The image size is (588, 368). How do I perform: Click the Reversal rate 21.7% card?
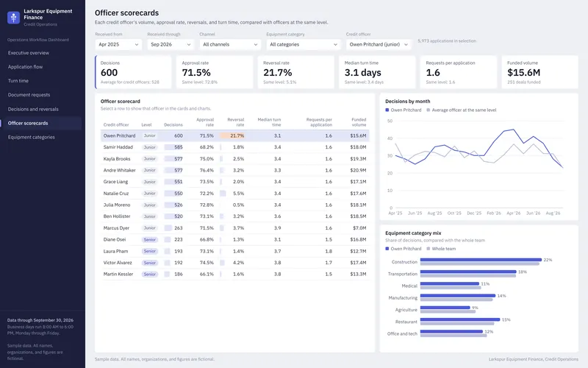(296, 72)
